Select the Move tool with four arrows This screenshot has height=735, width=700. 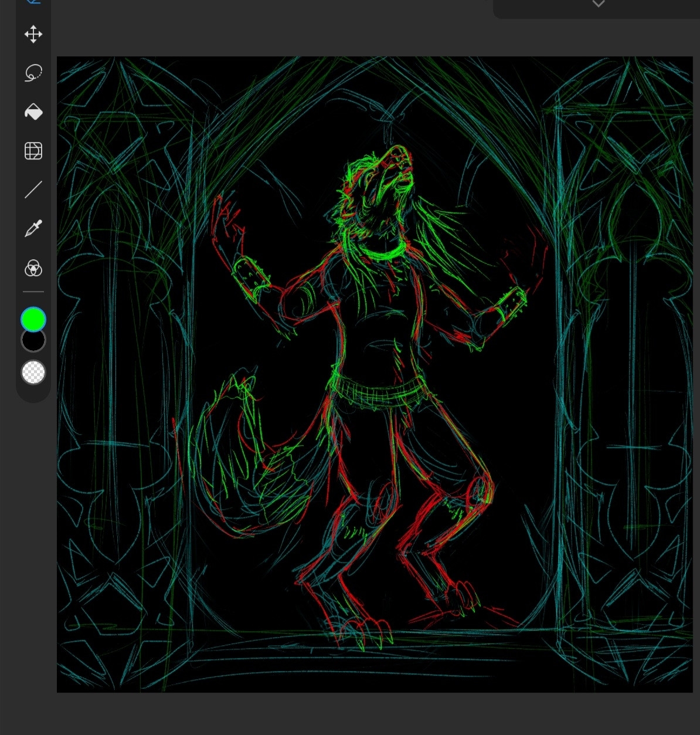(33, 34)
